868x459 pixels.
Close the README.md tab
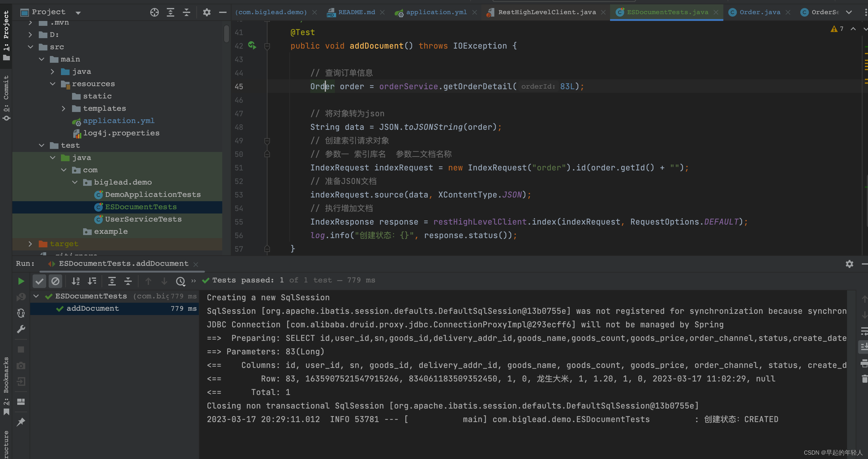pos(383,13)
